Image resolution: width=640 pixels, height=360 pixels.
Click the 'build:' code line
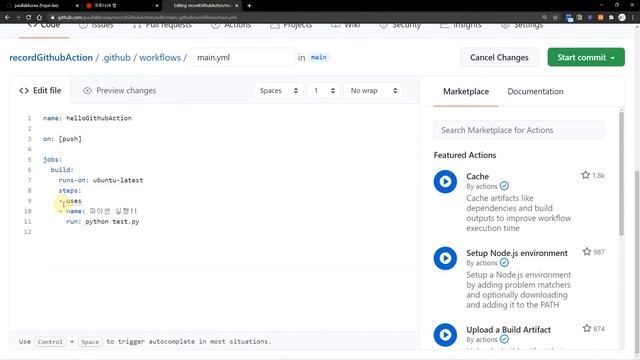[62, 170]
